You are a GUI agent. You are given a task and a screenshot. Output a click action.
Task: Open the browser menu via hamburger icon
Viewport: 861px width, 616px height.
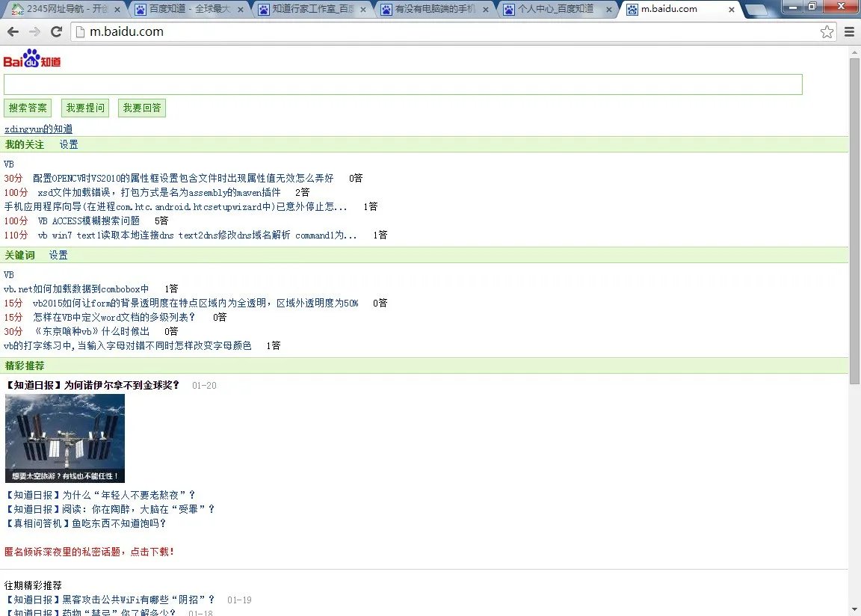click(849, 31)
